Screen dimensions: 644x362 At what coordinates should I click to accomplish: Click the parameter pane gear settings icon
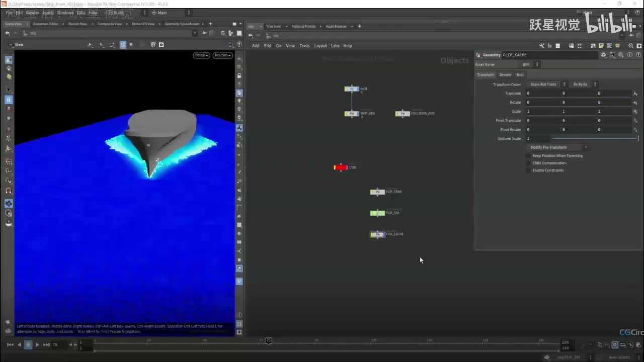coord(604,55)
